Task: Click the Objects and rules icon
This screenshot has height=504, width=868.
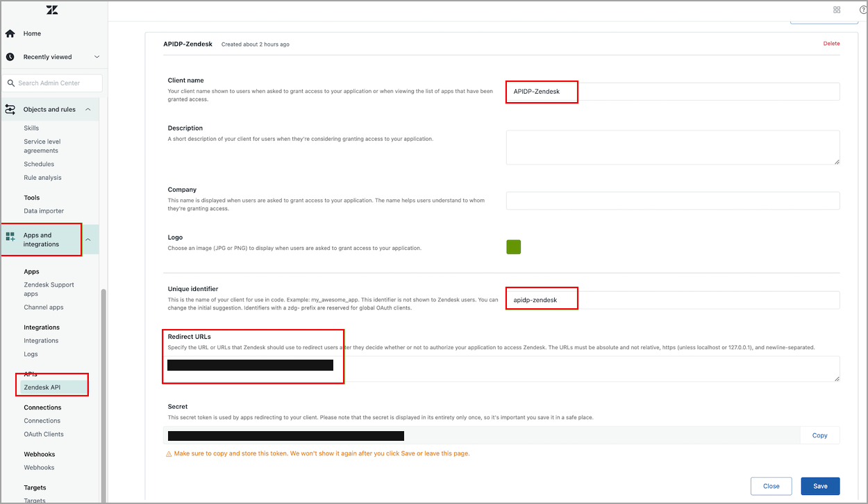Action: pos(10,109)
